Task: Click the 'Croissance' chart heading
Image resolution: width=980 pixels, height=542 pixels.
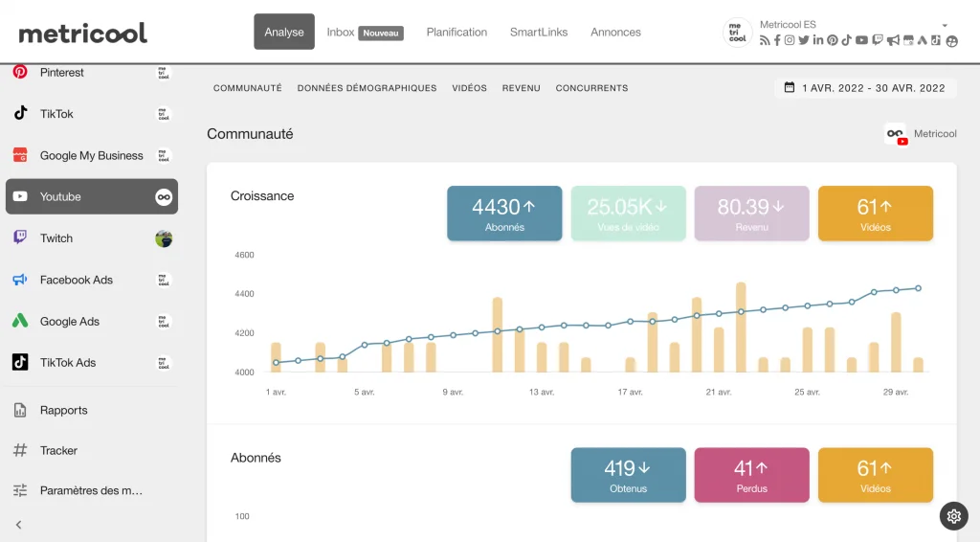Action: point(262,195)
